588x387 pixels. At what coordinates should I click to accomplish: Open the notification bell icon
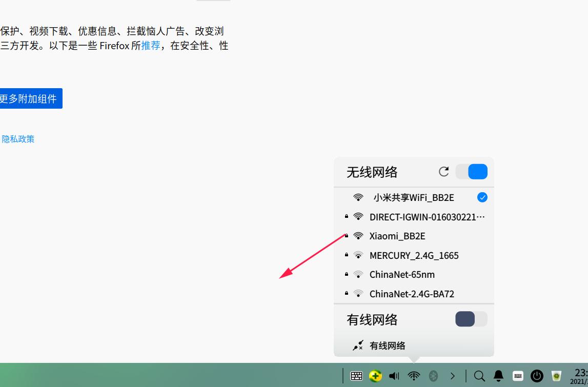(x=498, y=376)
